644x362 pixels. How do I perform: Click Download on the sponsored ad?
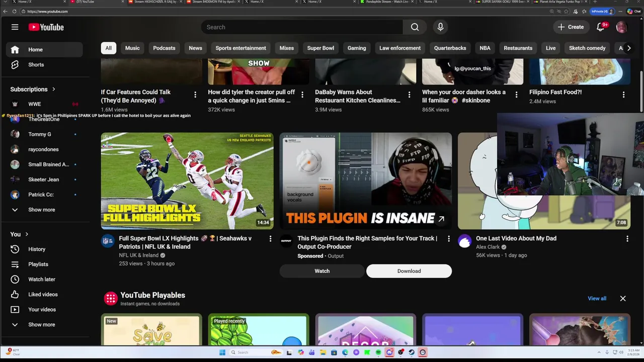coord(409,271)
